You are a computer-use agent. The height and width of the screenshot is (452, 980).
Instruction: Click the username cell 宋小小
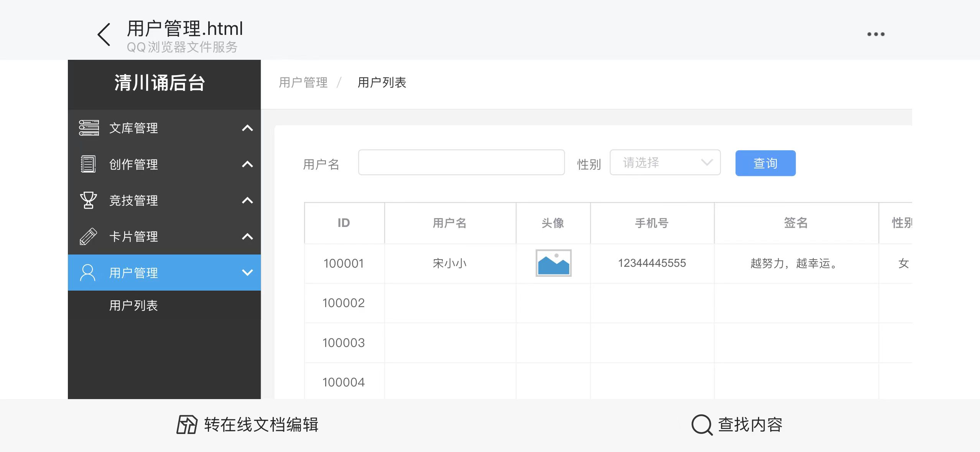point(449,263)
